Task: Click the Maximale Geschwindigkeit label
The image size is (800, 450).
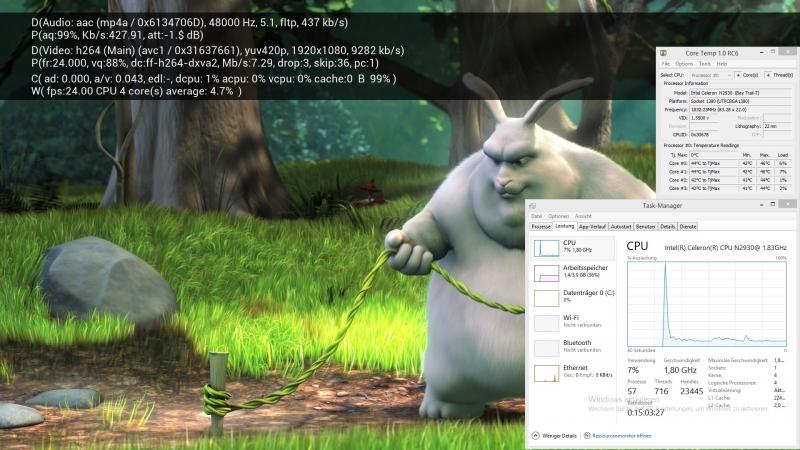Action: tap(738, 360)
